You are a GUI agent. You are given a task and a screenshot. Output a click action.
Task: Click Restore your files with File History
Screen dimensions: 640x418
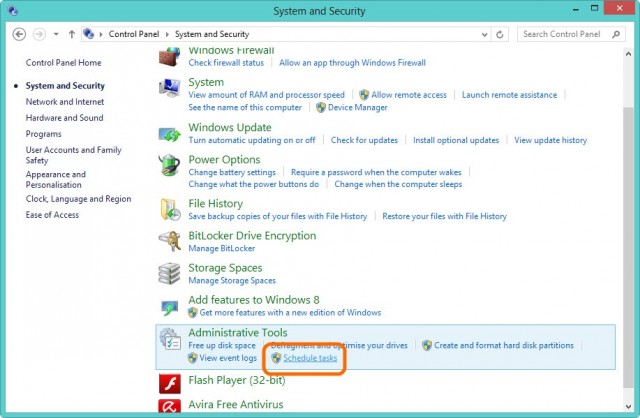pyautogui.click(x=444, y=216)
